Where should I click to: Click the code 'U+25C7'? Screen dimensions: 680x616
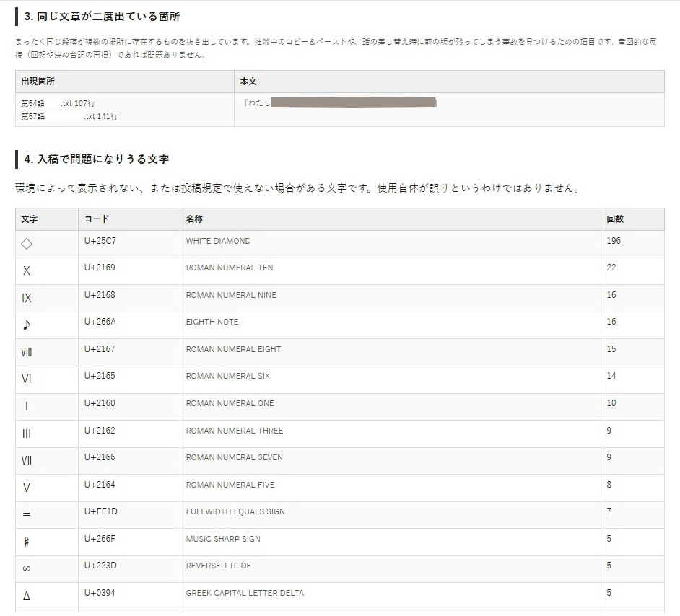(100, 241)
